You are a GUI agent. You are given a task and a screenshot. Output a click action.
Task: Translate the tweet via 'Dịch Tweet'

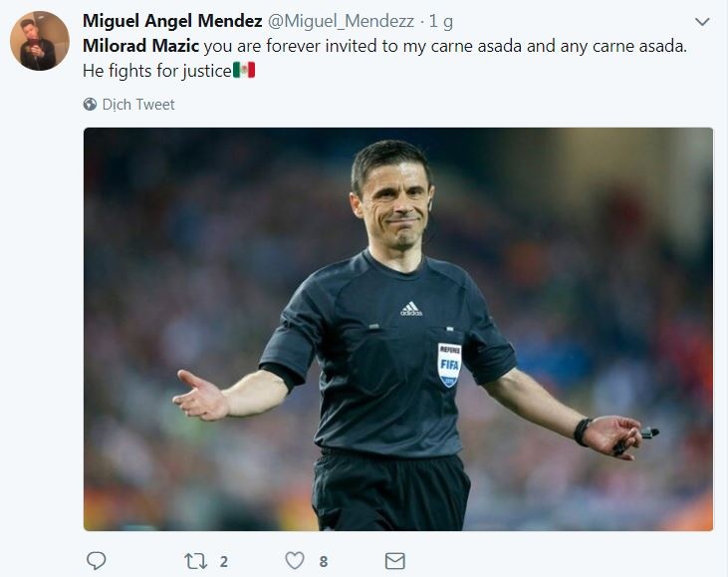[x=138, y=105]
